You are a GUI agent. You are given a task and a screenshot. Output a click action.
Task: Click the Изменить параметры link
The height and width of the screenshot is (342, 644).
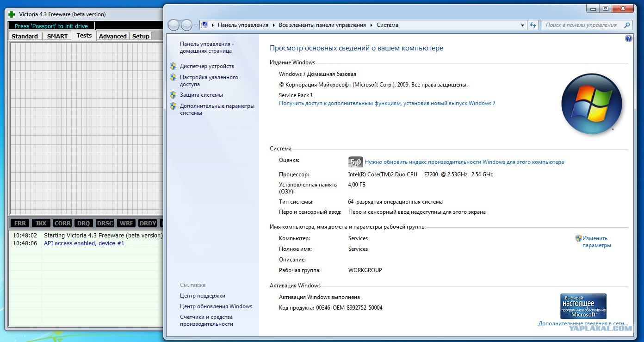(597, 242)
